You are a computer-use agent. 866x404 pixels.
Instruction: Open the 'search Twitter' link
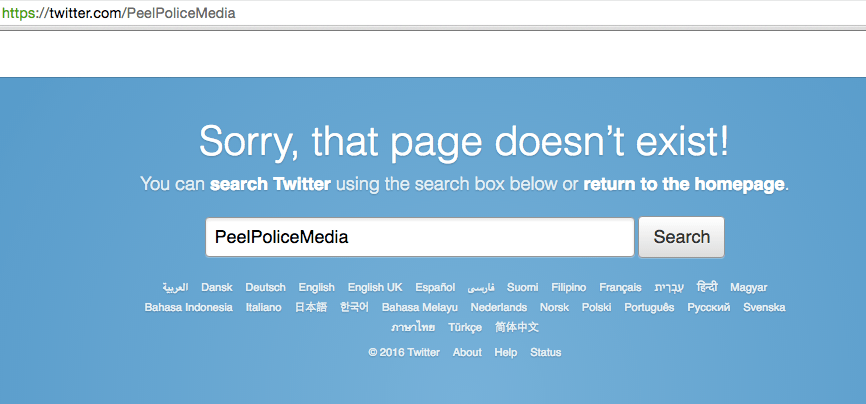pyautogui.click(x=270, y=184)
